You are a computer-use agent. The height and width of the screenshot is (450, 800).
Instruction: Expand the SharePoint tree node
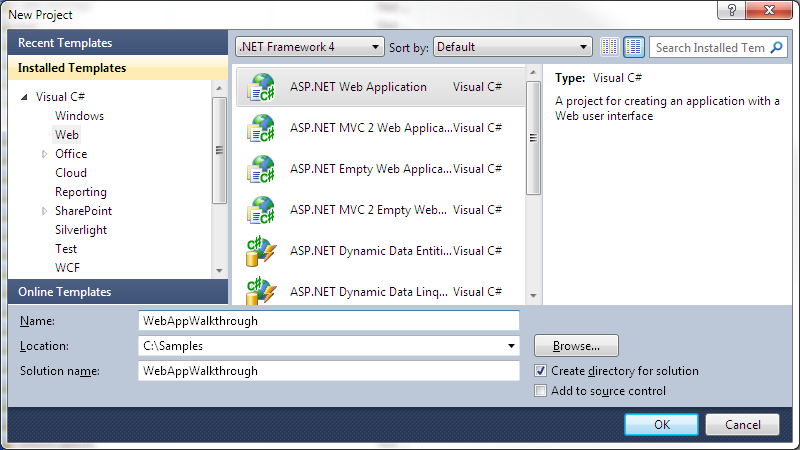point(44,211)
